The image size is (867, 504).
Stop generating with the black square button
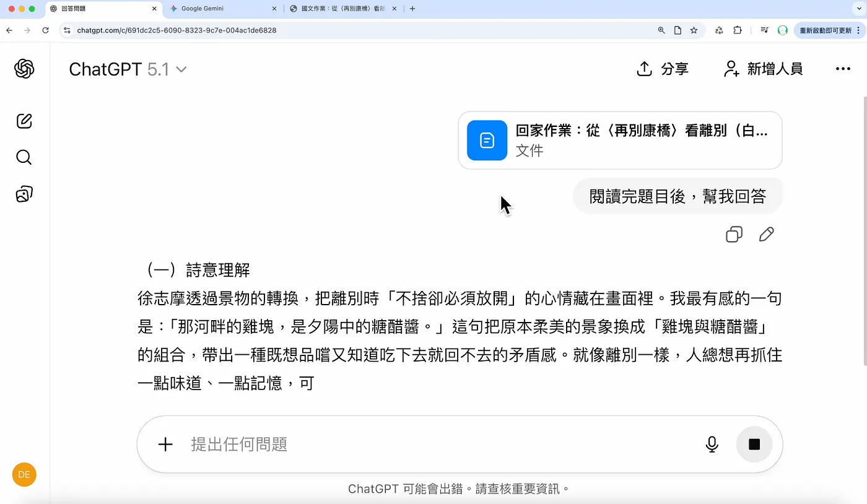[x=754, y=444]
